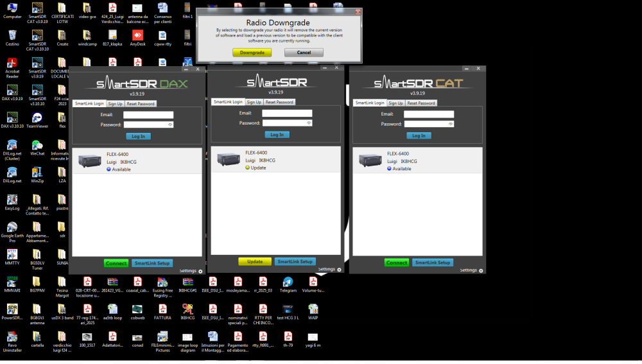Toggle password visibility in SmartSDR CAT
The width and height of the screenshot is (642, 364).
pyautogui.click(x=451, y=124)
